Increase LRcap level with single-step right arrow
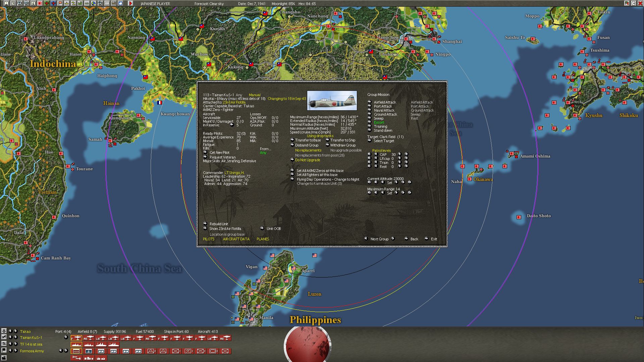 coord(399,158)
